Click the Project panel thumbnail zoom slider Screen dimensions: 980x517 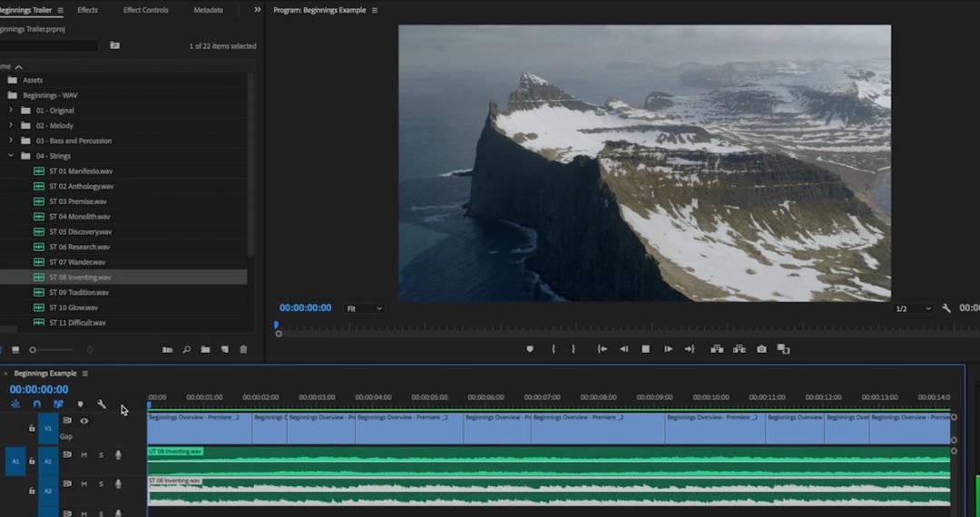coord(33,350)
